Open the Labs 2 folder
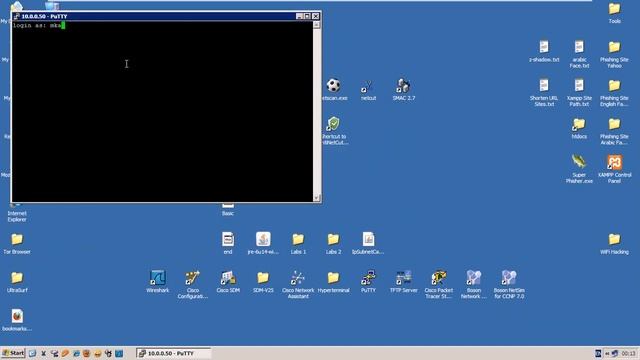Viewport: 640px width, 360px height. (x=333, y=243)
